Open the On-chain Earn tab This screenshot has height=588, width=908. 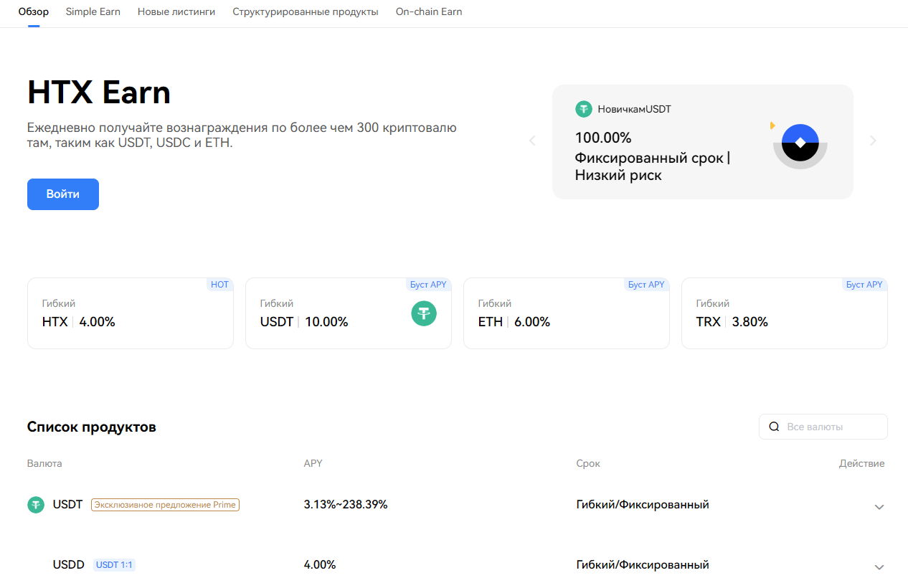[429, 12]
